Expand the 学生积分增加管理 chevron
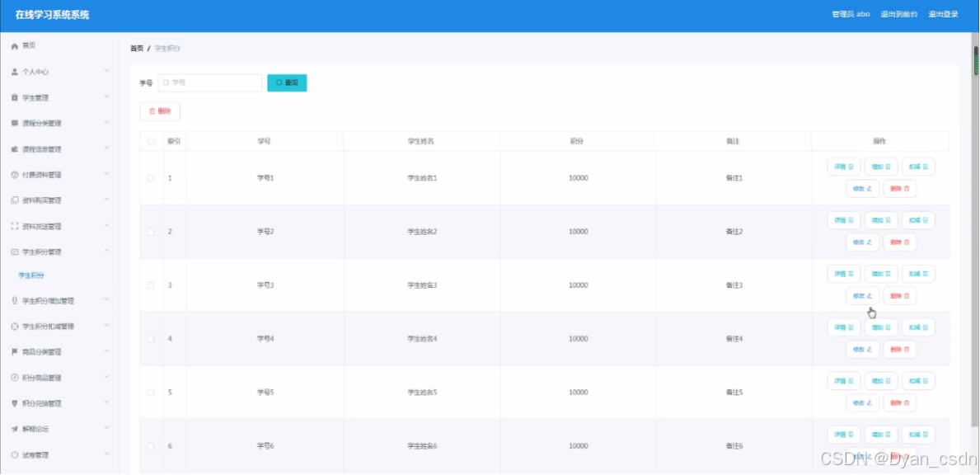Screen dimensions: 980x475 (x=106, y=300)
